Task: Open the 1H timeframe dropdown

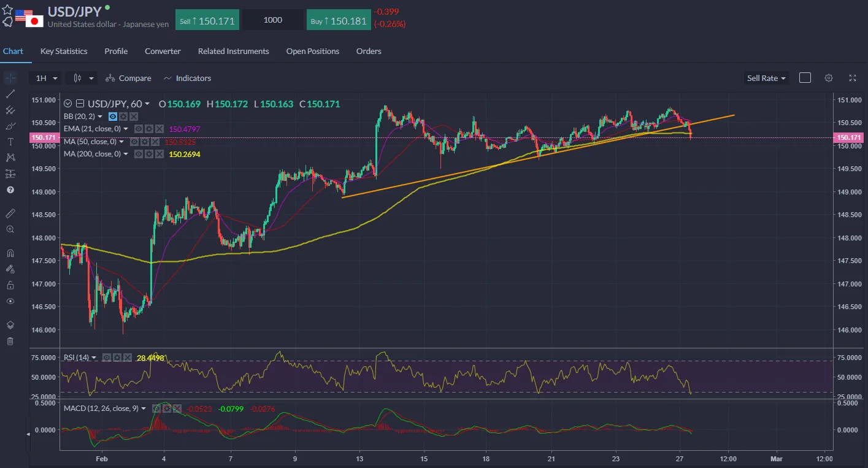Action: click(x=46, y=79)
